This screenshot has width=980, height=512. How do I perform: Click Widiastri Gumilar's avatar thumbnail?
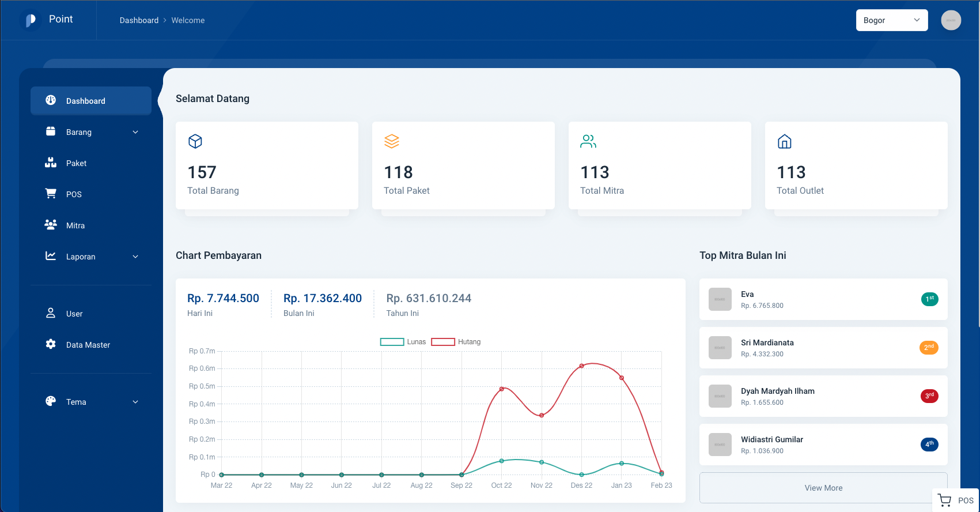(x=720, y=445)
